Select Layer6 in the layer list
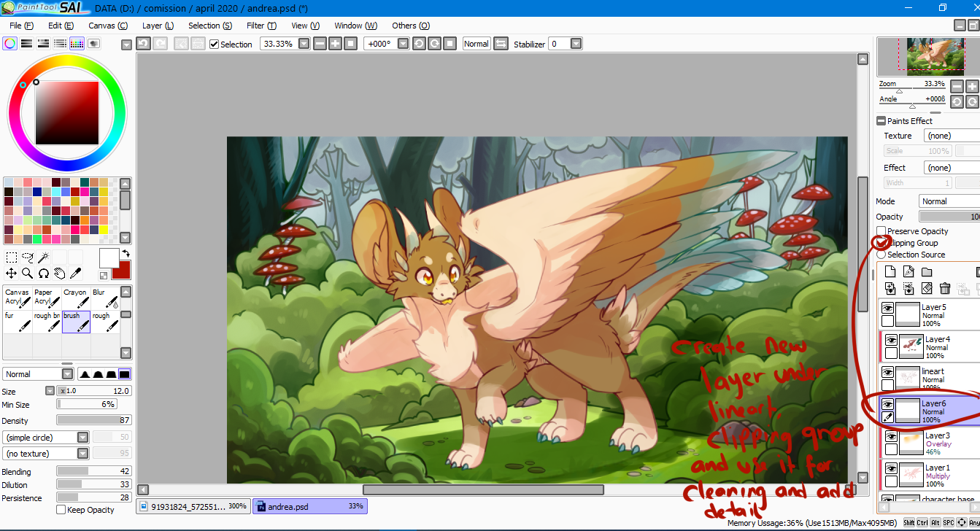The height and width of the screenshot is (531, 980). (x=929, y=411)
